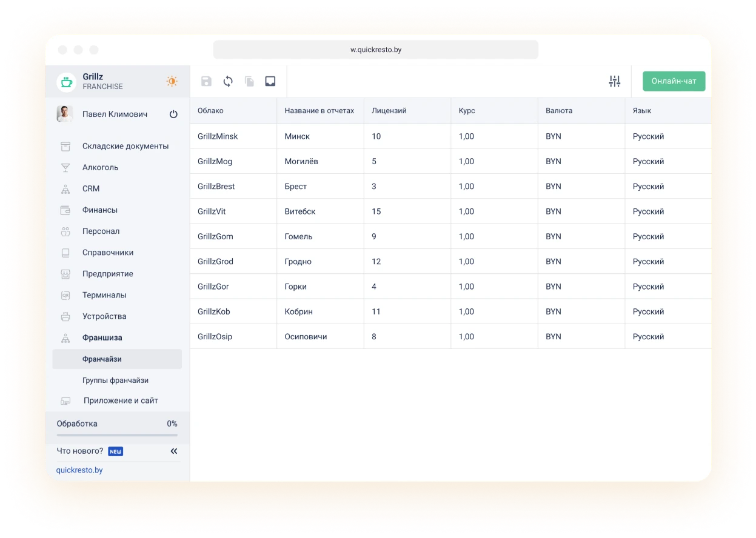Sort by the Лицензий column header
The image size is (756, 538).
(389, 111)
